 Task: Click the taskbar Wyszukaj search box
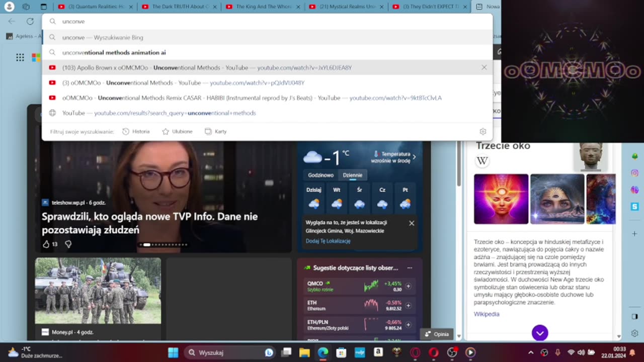231,352
